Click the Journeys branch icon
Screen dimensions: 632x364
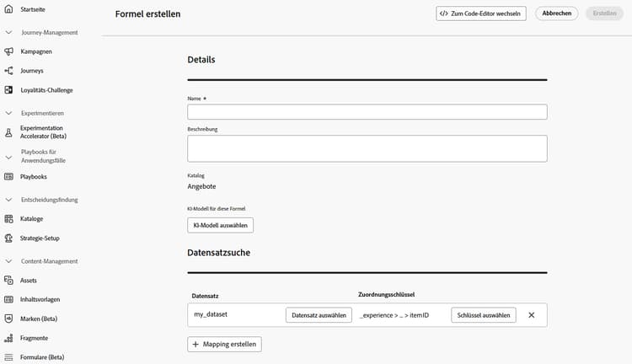(8, 71)
